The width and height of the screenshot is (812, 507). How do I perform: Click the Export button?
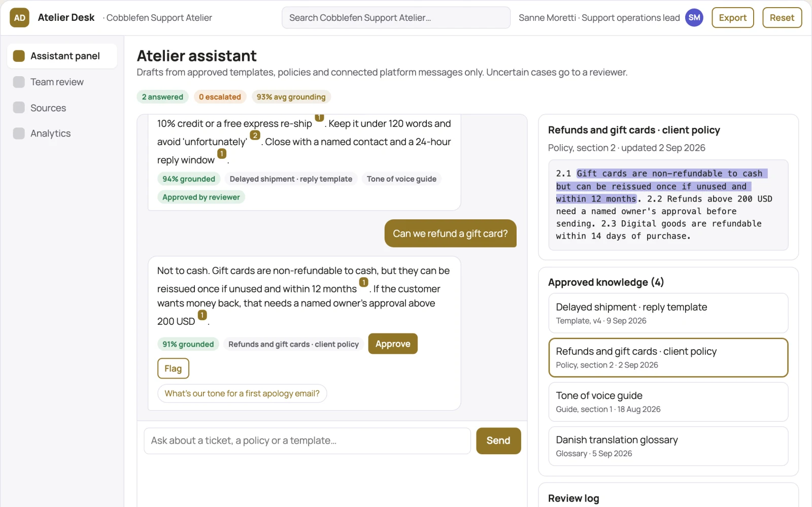click(733, 18)
